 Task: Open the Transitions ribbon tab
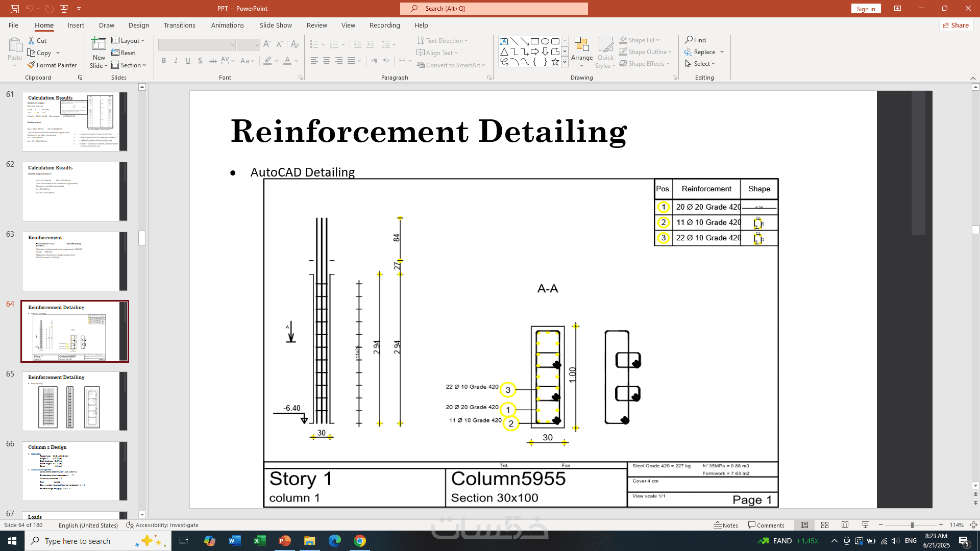coord(179,25)
